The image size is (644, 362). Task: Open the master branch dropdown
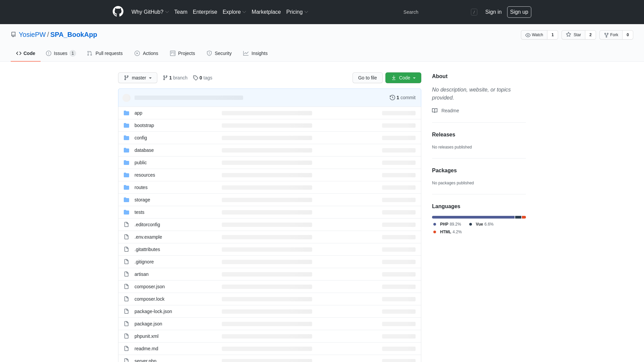coord(138,78)
